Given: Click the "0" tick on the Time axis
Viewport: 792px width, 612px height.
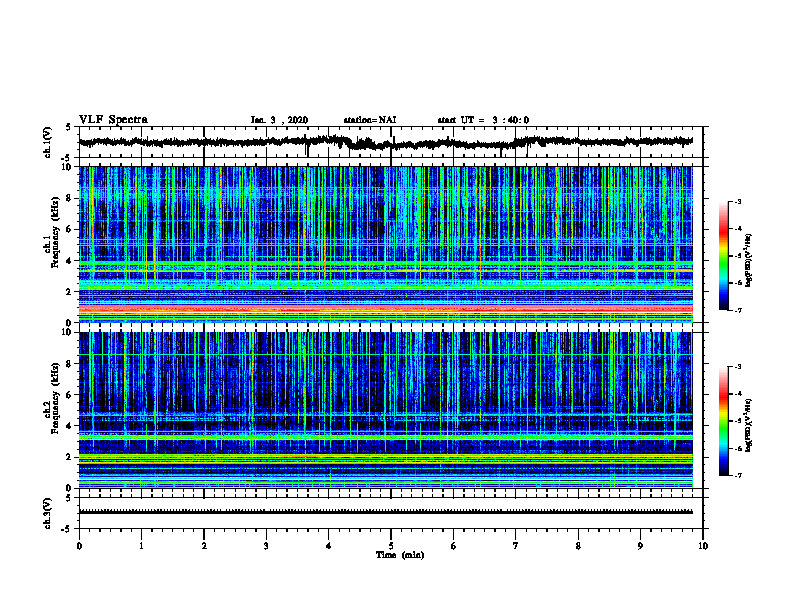Looking at the screenshot, I should tap(79, 546).
